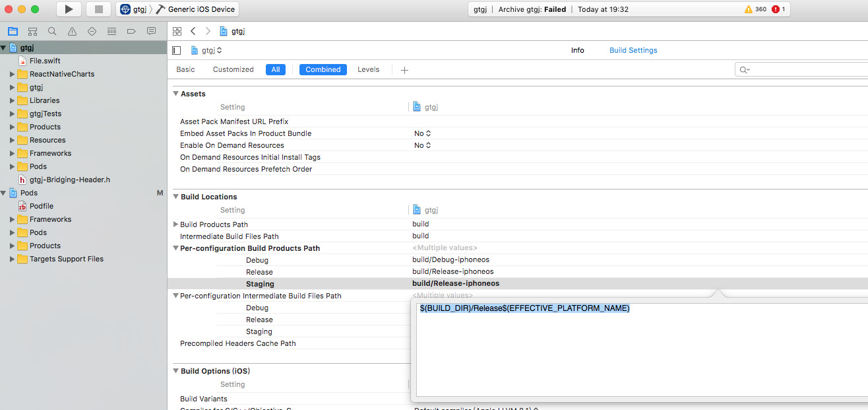
Task: Click the build settings search field
Action: coord(801,69)
